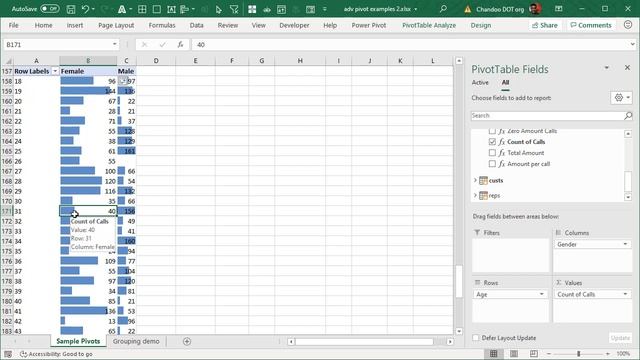Switch to the Grouping demo sheet
This screenshot has height=360, width=640.
136,341
